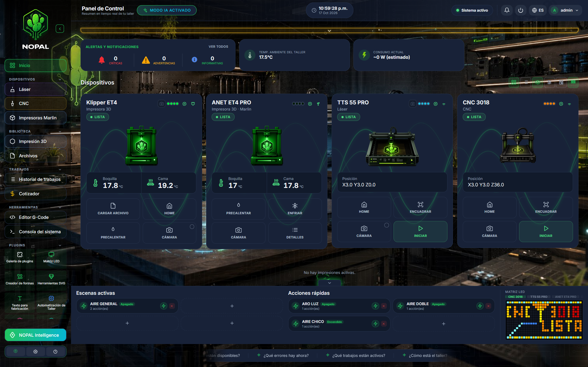The image size is (588, 367).
Task: Open the Galería de plugins plugin
Action: coord(20,257)
